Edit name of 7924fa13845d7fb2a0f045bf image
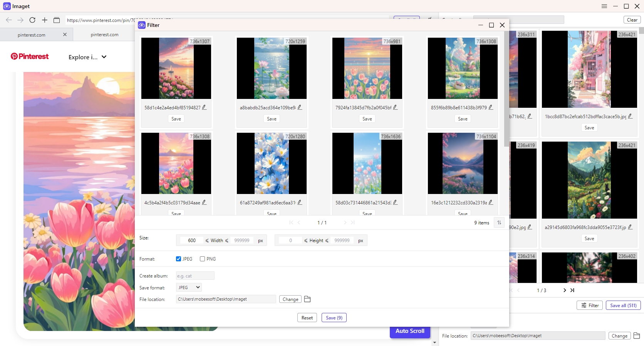 (395, 107)
